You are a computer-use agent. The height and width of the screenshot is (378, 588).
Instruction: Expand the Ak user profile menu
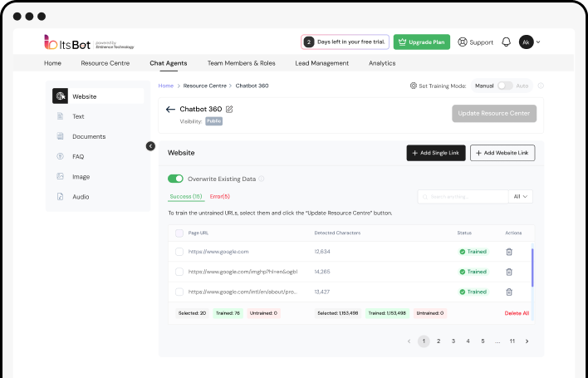point(529,42)
